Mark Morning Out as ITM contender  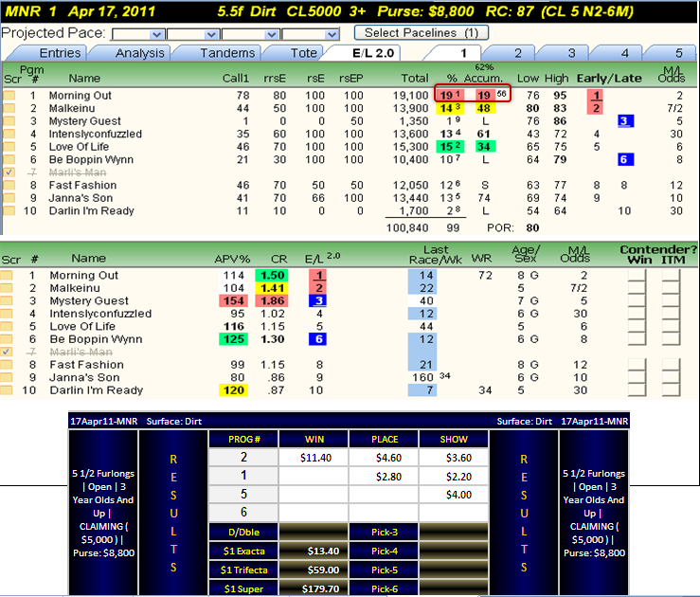click(x=671, y=275)
